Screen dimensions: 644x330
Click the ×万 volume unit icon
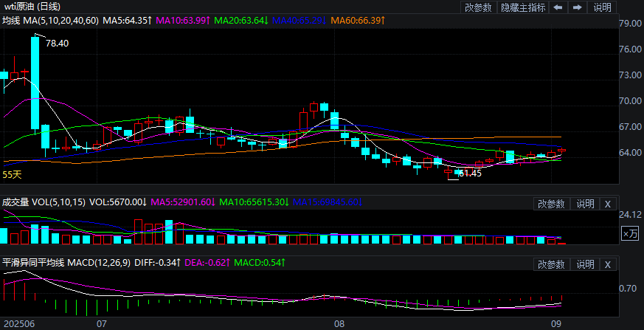pyautogui.click(x=630, y=233)
